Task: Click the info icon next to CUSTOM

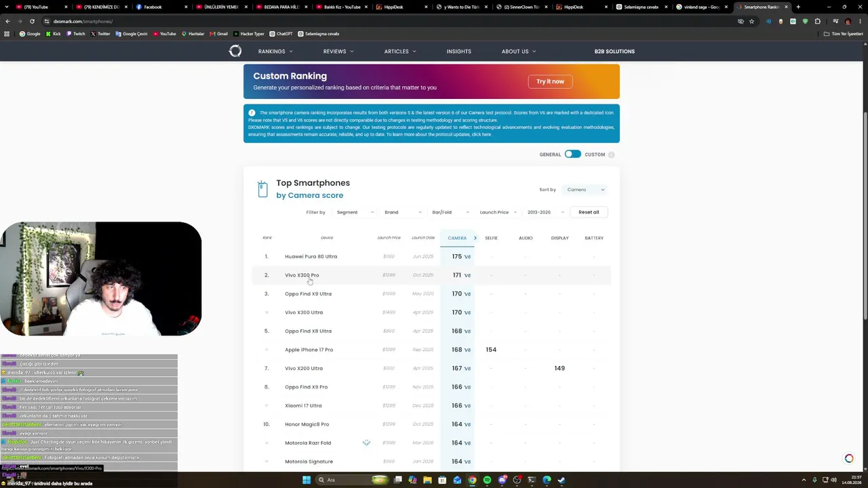Action: (611, 155)
